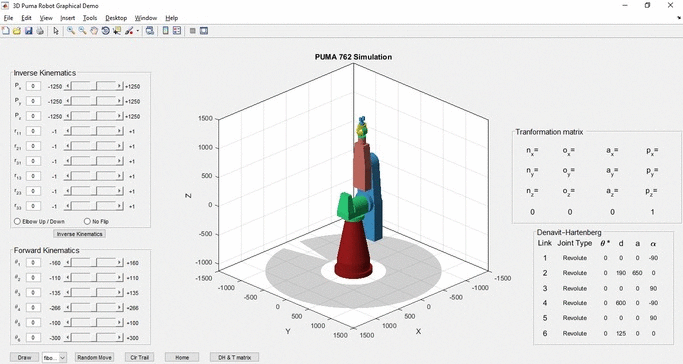Image resolution: width=683 pixels, height=364 pixels.
Task: Expand the Brush tool dropdown arrow
Action: point(138,31)
